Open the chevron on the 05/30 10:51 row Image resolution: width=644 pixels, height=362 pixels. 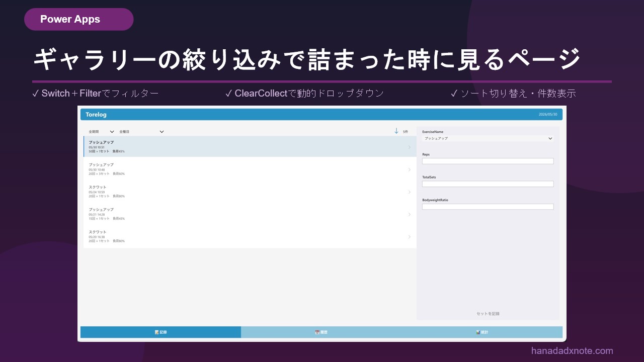coord(410,147)
